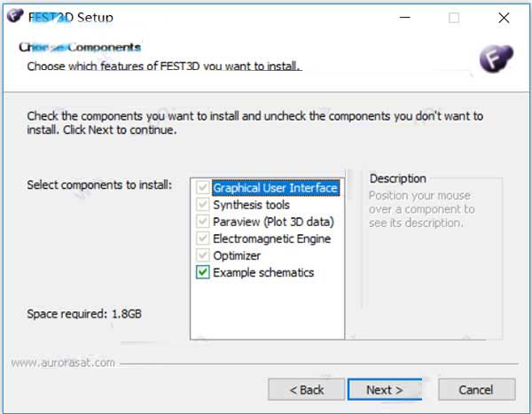Toggle the Synthesis tools checkbox
The height and width of the screenshot is (414, 532).
(203, 204)
